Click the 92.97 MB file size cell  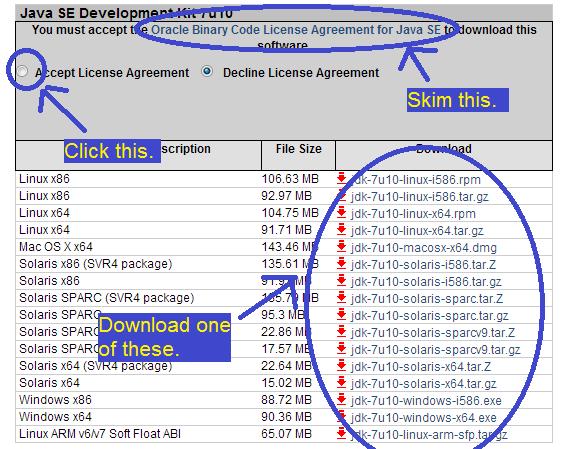point(286,196)
